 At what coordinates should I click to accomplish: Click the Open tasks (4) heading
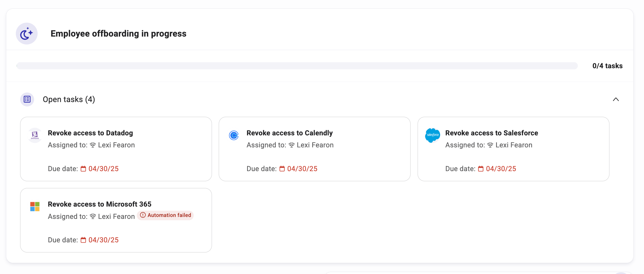point(69,99)
